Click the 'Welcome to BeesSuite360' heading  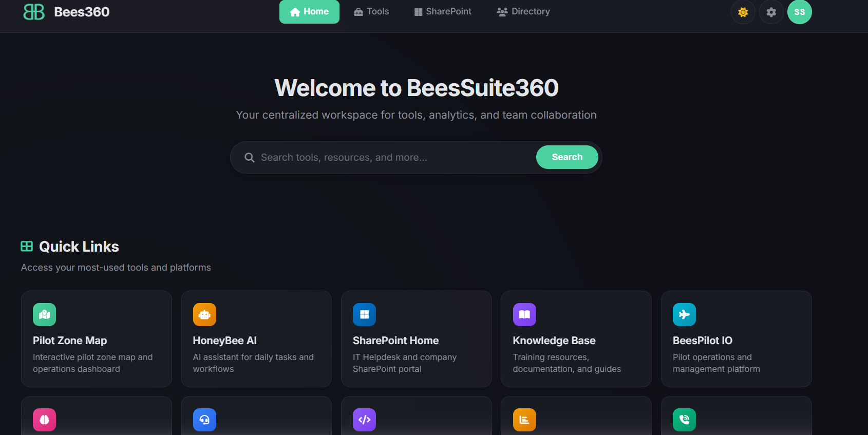417,88
